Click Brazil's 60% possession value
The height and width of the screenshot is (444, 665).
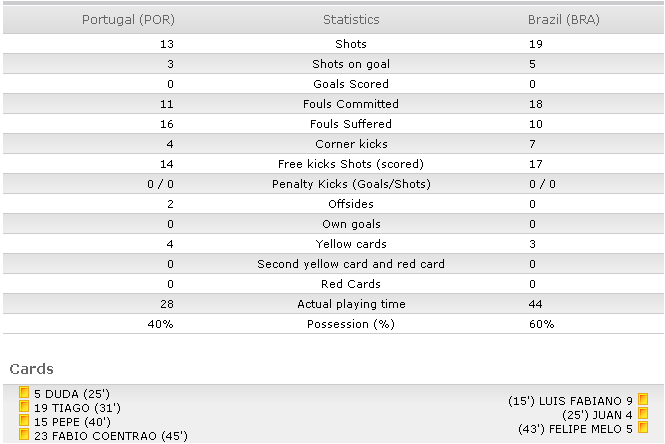point(542,324)
